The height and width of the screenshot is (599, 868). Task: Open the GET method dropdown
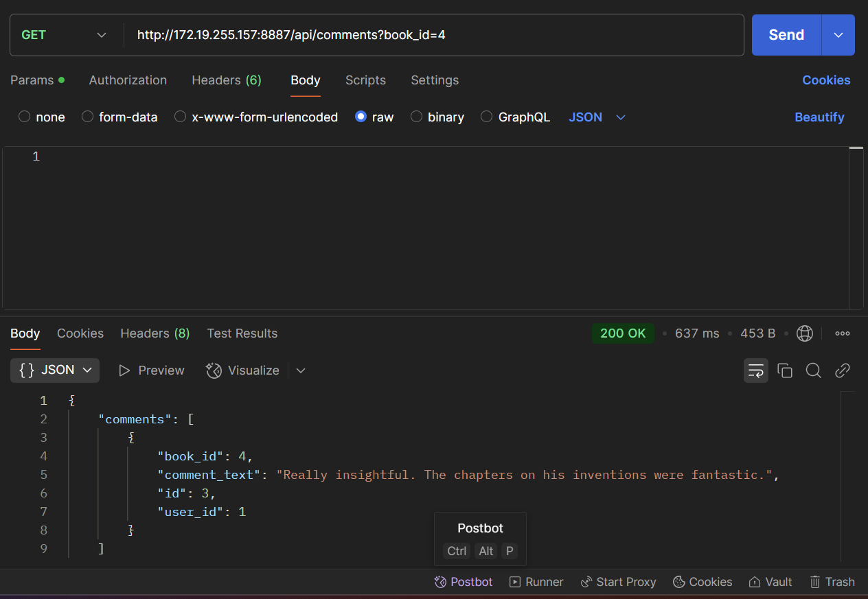(64, 35)
